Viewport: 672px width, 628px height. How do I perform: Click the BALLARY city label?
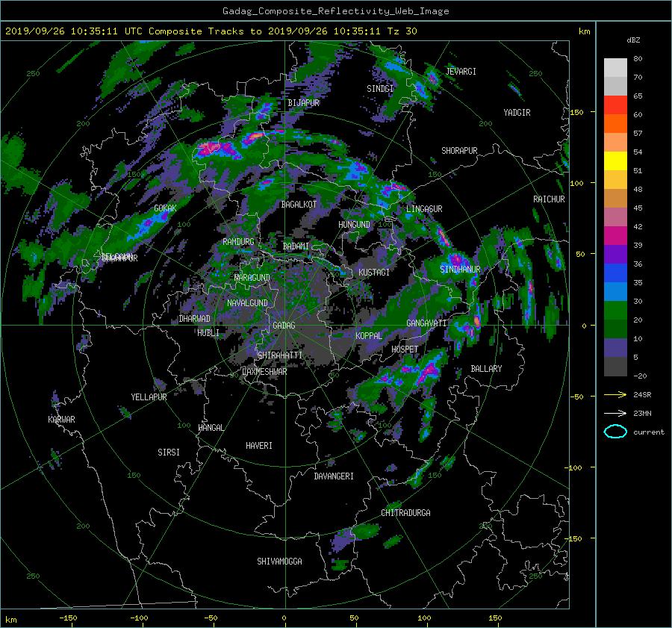click(486, 369)
